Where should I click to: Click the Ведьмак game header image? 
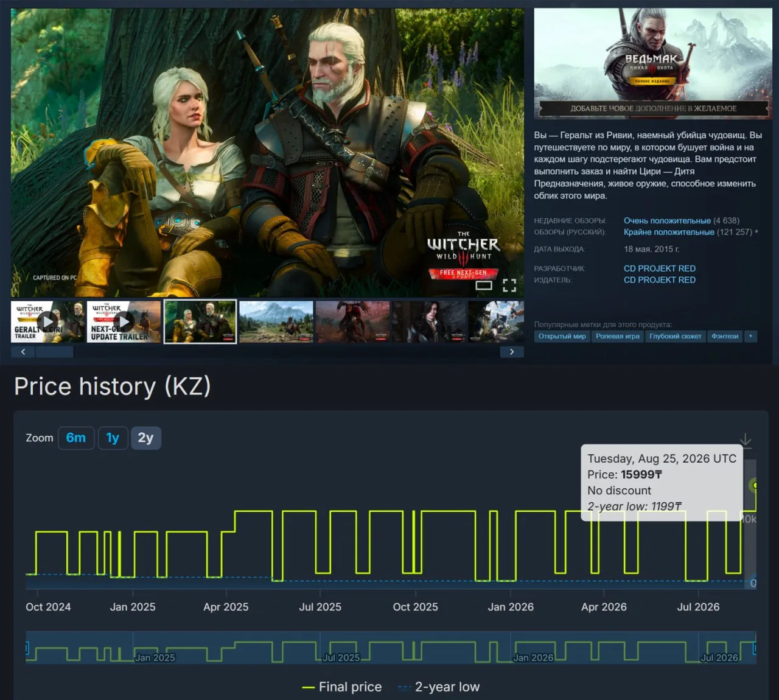(653, 64)
